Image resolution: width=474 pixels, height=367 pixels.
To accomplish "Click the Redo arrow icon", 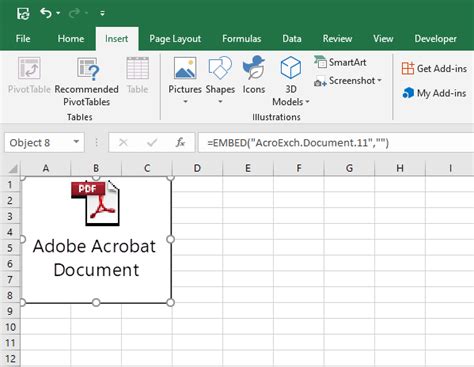I will (74, 13).
